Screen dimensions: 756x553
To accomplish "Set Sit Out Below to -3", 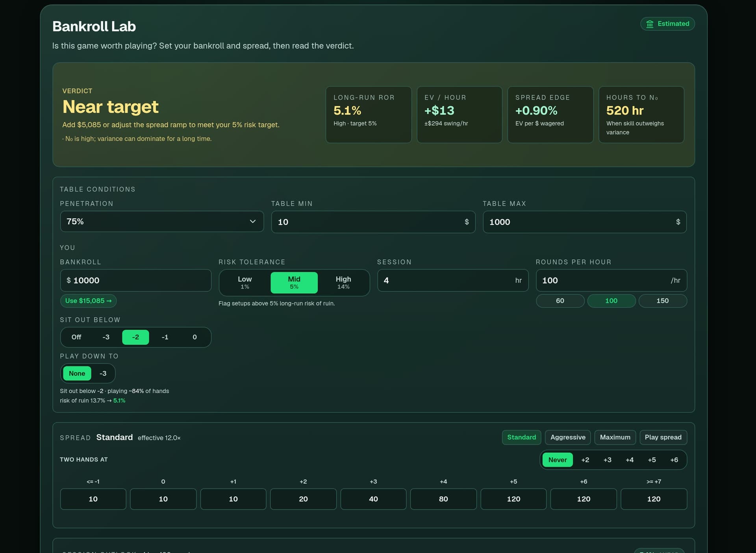I will (x=106, y=337).
